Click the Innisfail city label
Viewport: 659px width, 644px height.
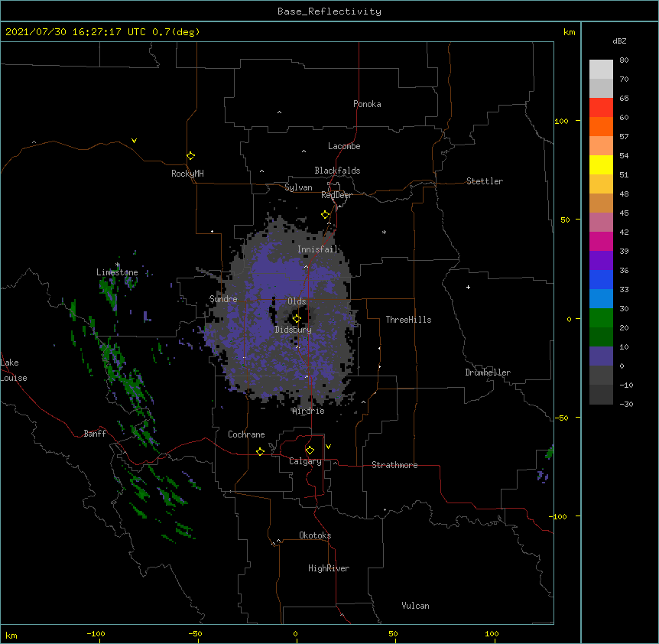317,249
